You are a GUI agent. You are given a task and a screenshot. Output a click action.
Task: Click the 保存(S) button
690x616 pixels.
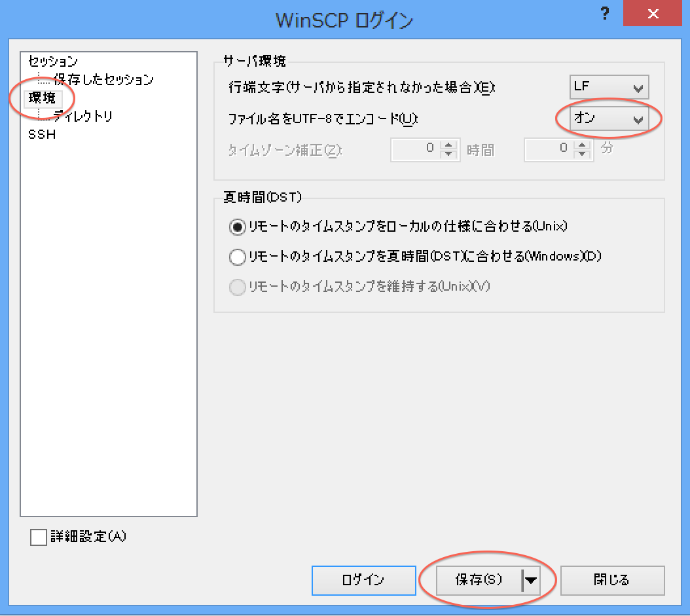[479, 581]
